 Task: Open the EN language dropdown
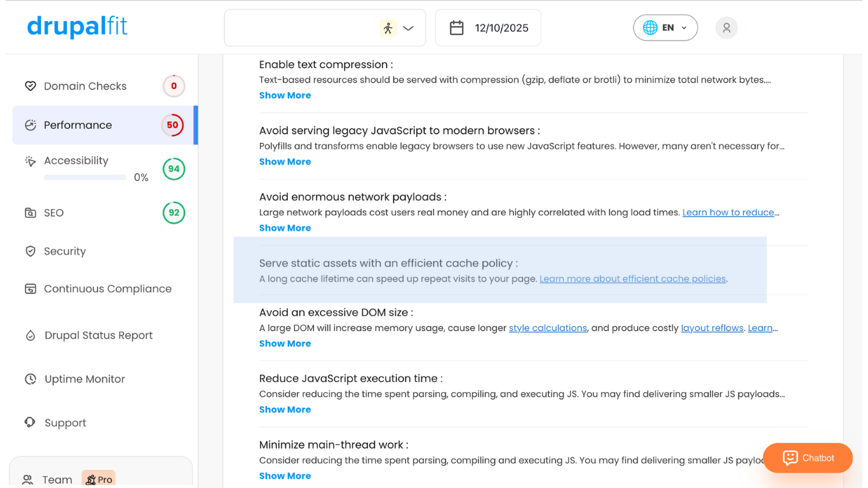(x=665, y=28)
